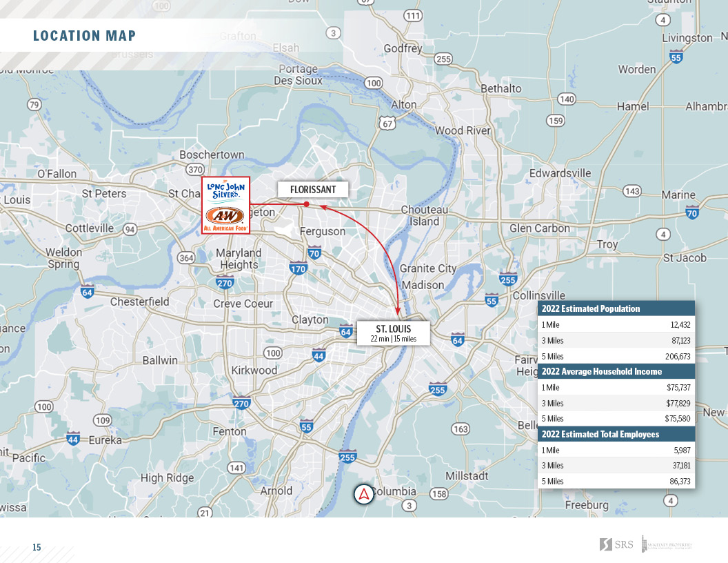This screenshot has width=728, height=563.
Task: Click the Freeburg map label
Action: pyautogui.click(x=587, y=505)
